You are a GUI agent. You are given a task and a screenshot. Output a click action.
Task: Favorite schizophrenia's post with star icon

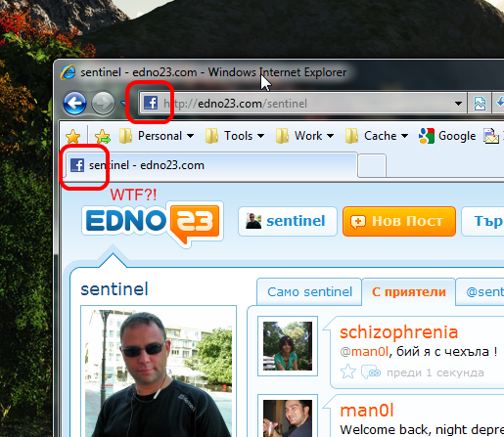(x=347, y=371)
